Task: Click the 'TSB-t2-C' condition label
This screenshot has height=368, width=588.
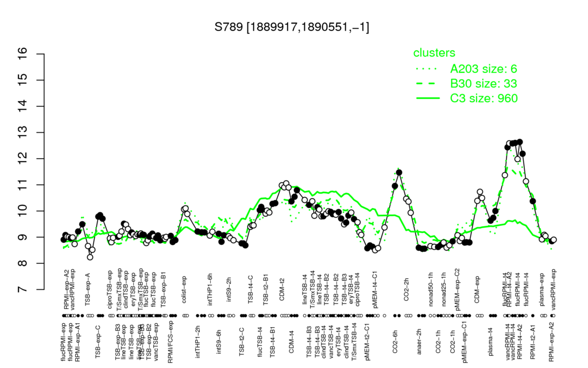Action: point(242,342)
